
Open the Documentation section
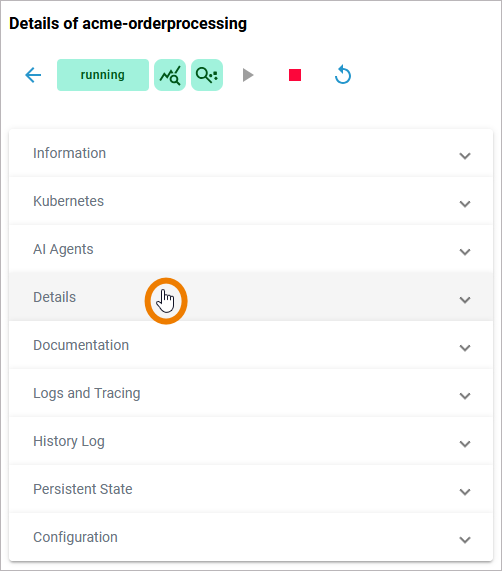pyautogui.click(x=251, y=345)
